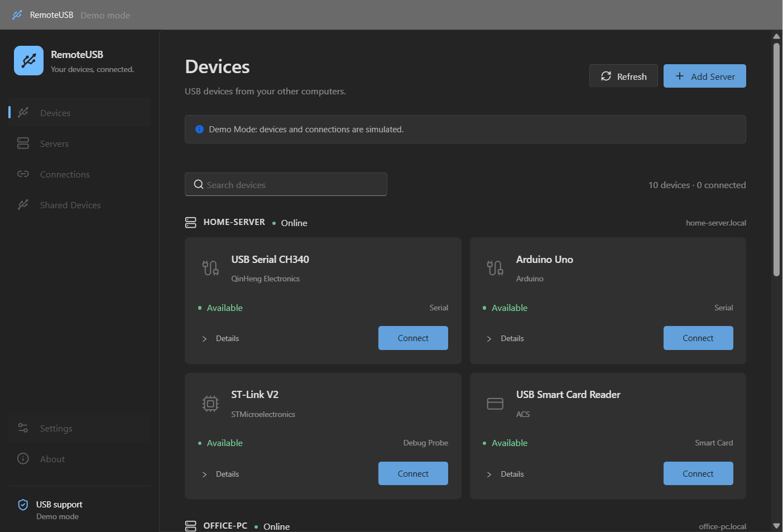Screen dimensions: 783x532
Task: Connect the USB Serial CH340 device
Action: pos(413,338)
